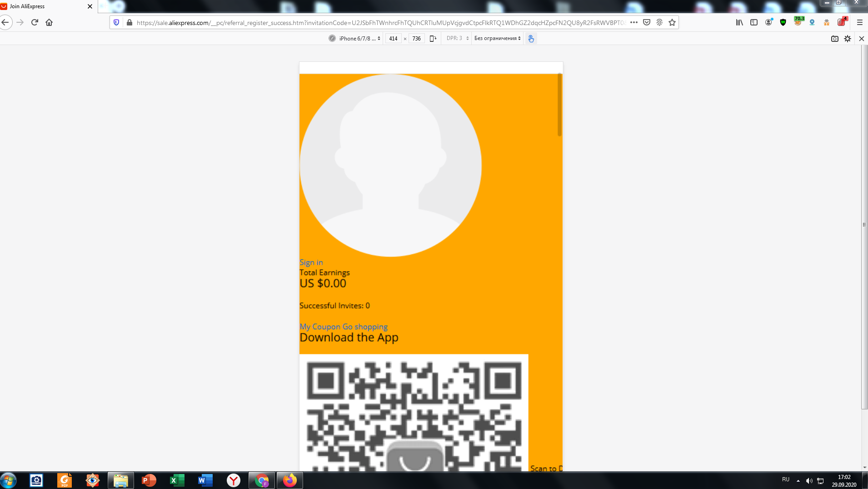
Task: Close the Join AliExpress tab
Action: (90, 6)
